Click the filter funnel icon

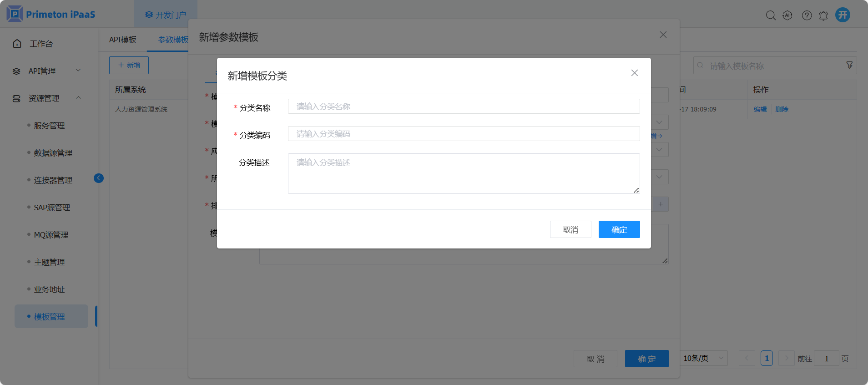[849, 65]
